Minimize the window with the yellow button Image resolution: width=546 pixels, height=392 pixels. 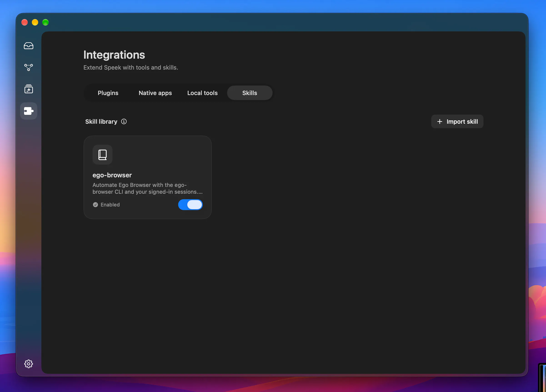point(35,22)
